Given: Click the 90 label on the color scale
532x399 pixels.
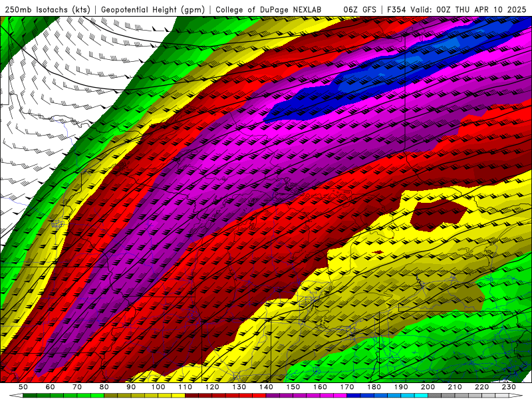Looking at the screenshot, I should [x=131, y=387].
